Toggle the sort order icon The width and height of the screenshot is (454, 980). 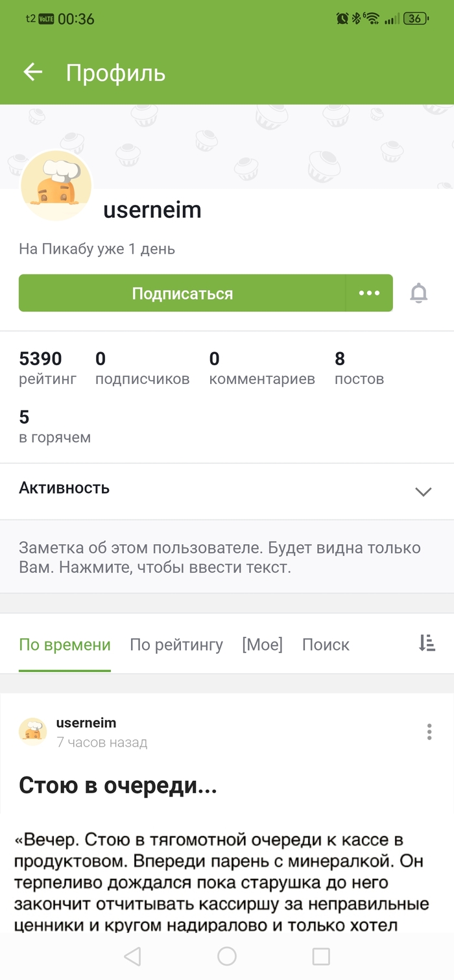tap(426, 643)
